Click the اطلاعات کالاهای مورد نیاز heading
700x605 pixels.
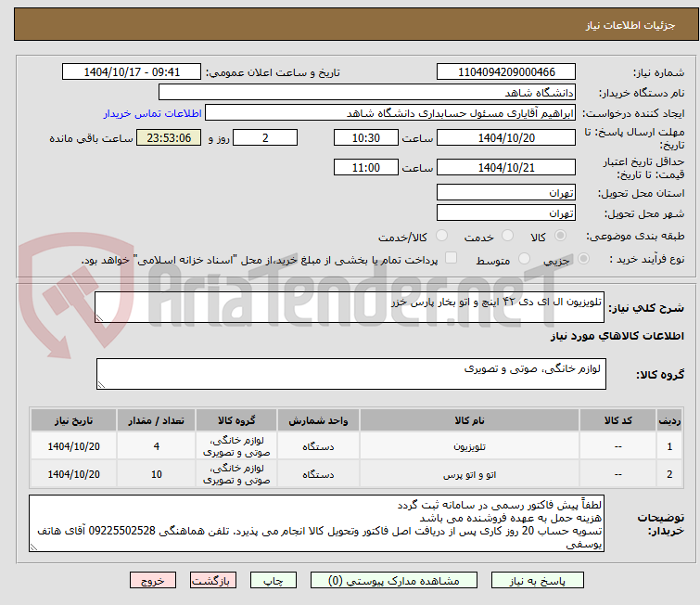pos(617,336)
